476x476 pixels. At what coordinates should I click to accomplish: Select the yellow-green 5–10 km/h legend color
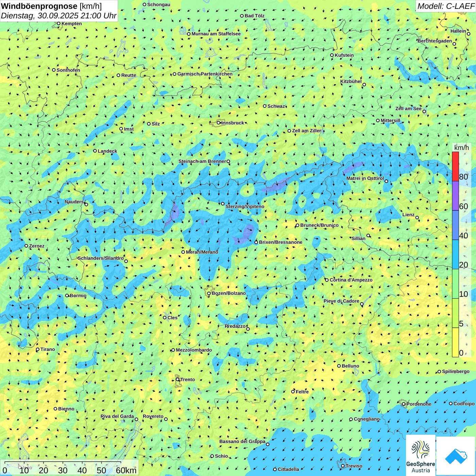coord(455,313)
